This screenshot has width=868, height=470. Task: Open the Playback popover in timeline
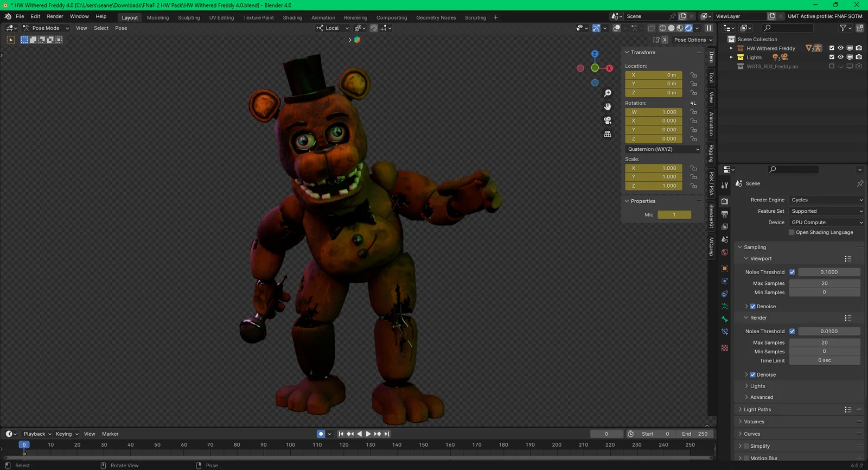tap(37, 434)
